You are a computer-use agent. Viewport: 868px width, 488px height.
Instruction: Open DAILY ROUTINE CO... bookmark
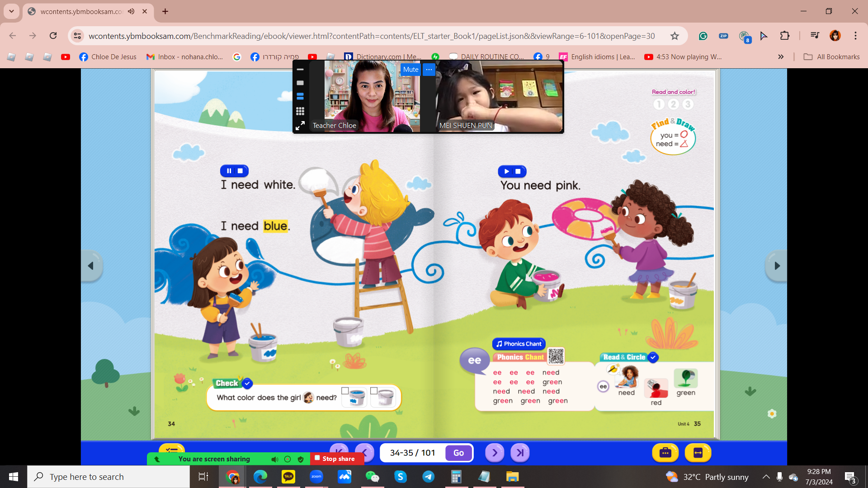[x=486, y=56]
